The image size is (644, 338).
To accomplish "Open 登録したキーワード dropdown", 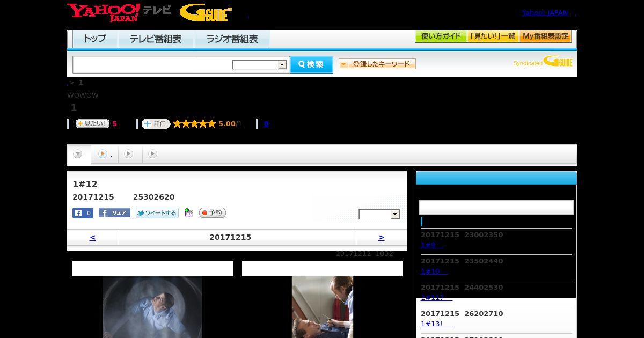I will point(377,64).
